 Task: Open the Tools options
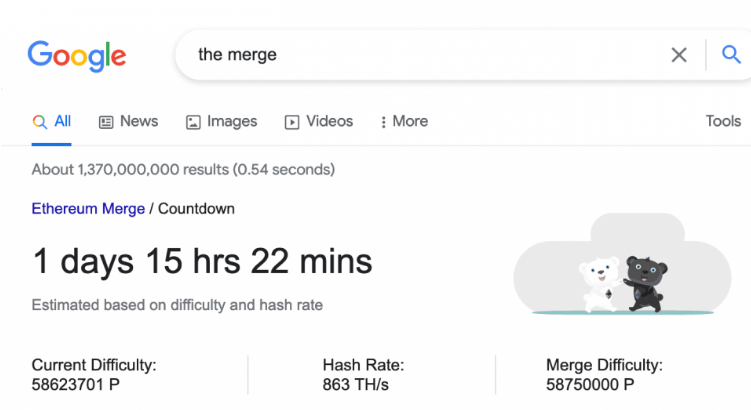[723, 121]
